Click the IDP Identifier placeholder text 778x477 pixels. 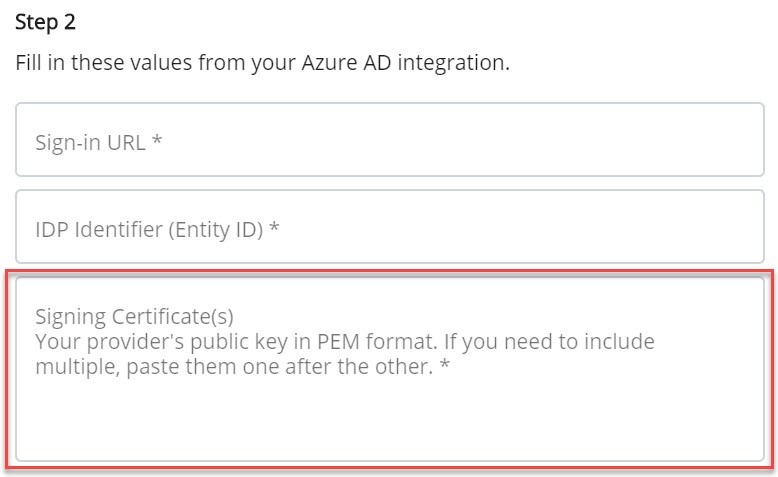149,230
